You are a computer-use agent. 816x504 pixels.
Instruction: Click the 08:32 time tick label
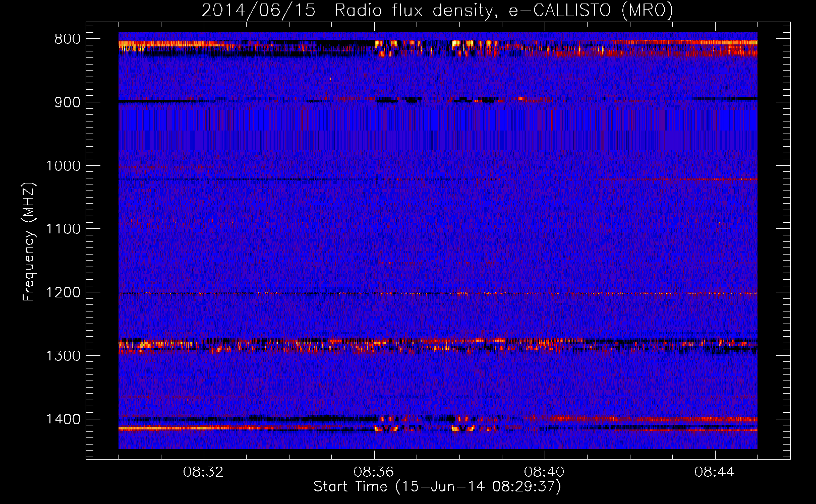(204, 472)
